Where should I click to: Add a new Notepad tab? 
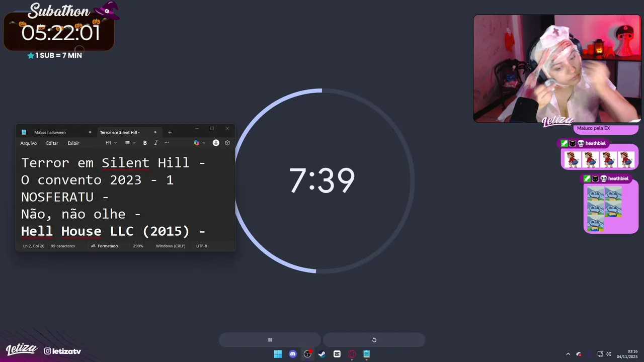tap(170, 132)
